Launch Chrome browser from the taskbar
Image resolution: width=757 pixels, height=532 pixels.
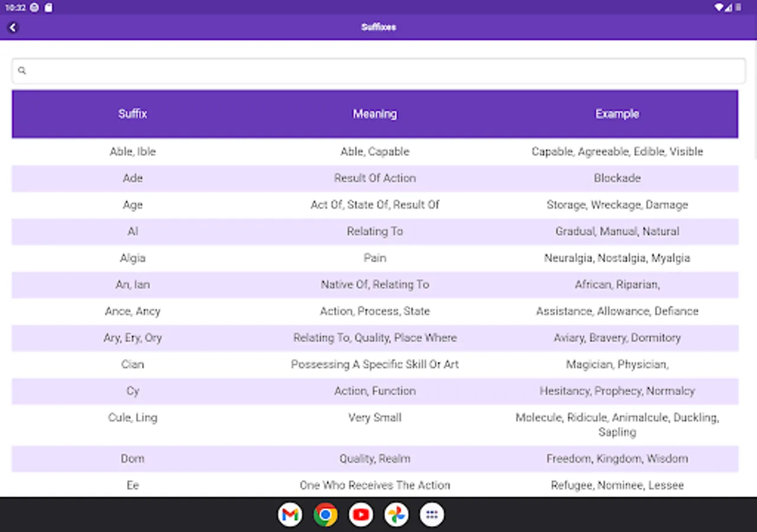pos(325,514)
